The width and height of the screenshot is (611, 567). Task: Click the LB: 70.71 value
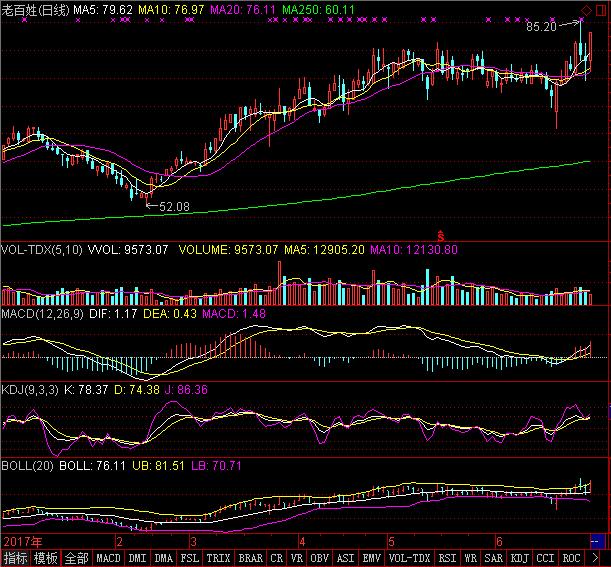coord(216,466)
